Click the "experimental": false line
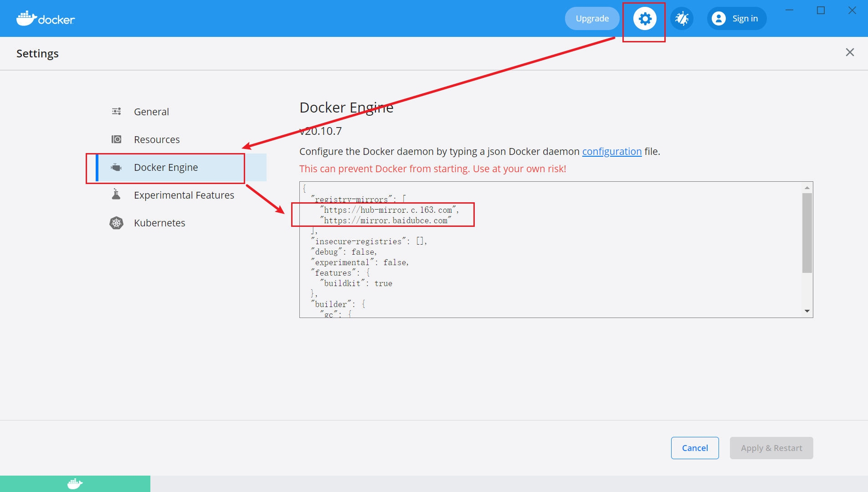This screenshot has width=868, height=492. click(x=360, y=262)
